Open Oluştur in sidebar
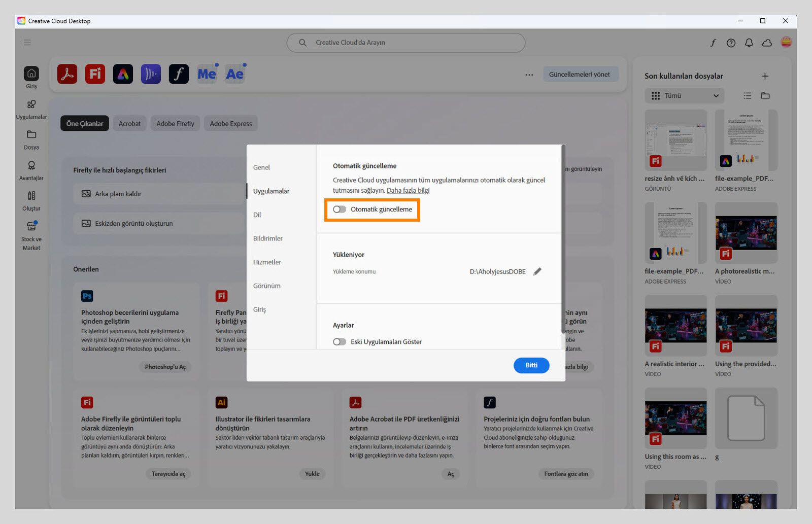 (31, 201)
